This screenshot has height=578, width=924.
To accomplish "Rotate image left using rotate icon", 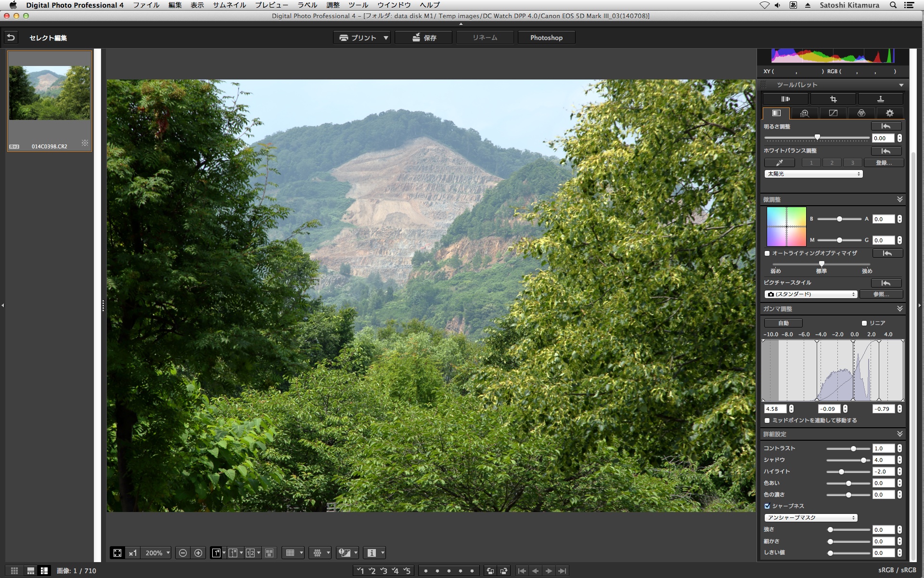I will tap(490, 571).
